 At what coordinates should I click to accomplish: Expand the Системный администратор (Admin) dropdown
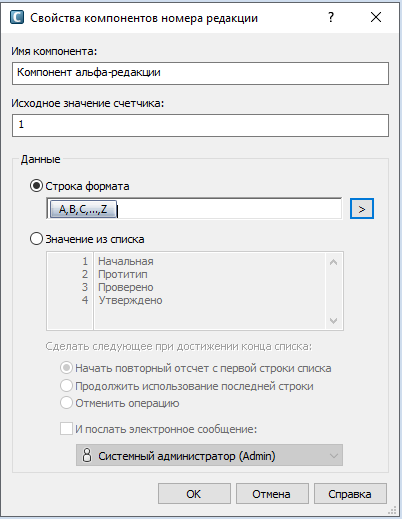[x=209, y=455]
